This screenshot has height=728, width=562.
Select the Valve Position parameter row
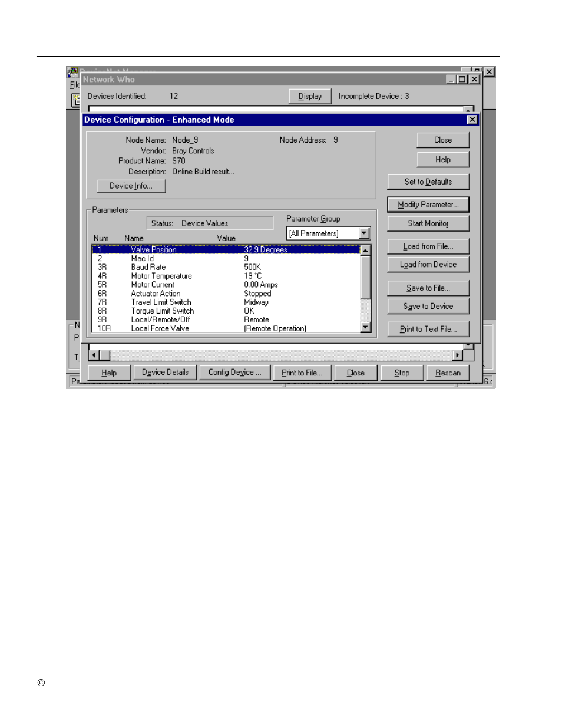(x=226, y=250)
